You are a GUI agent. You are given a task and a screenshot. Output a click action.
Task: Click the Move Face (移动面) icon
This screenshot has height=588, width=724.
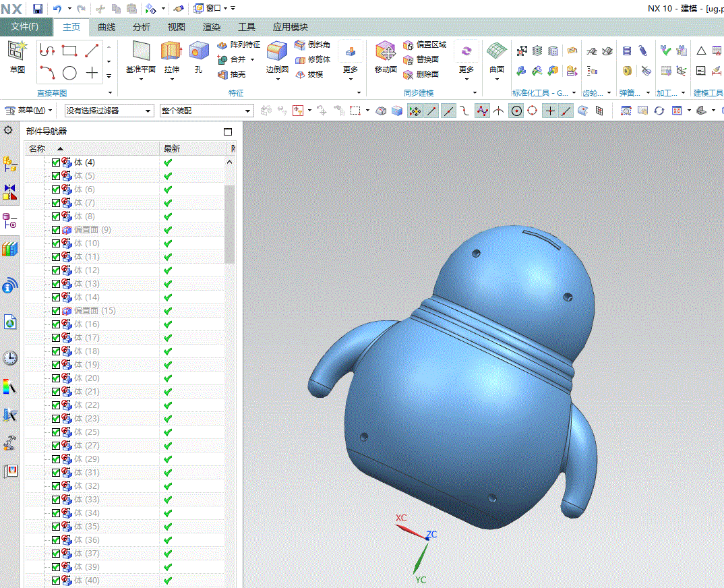pyautogui.click(x=386, y=52)
